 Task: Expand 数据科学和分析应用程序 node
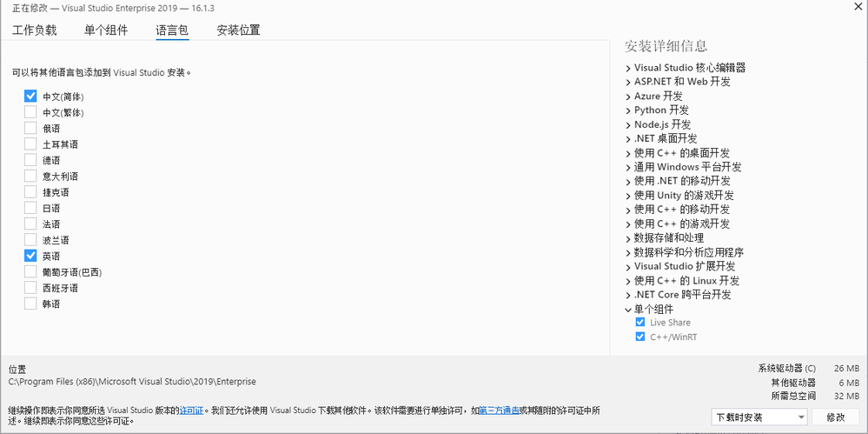click(628, 253)
